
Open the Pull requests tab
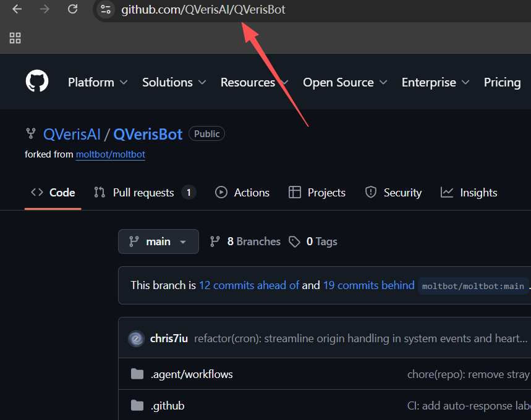coord(145,193)
